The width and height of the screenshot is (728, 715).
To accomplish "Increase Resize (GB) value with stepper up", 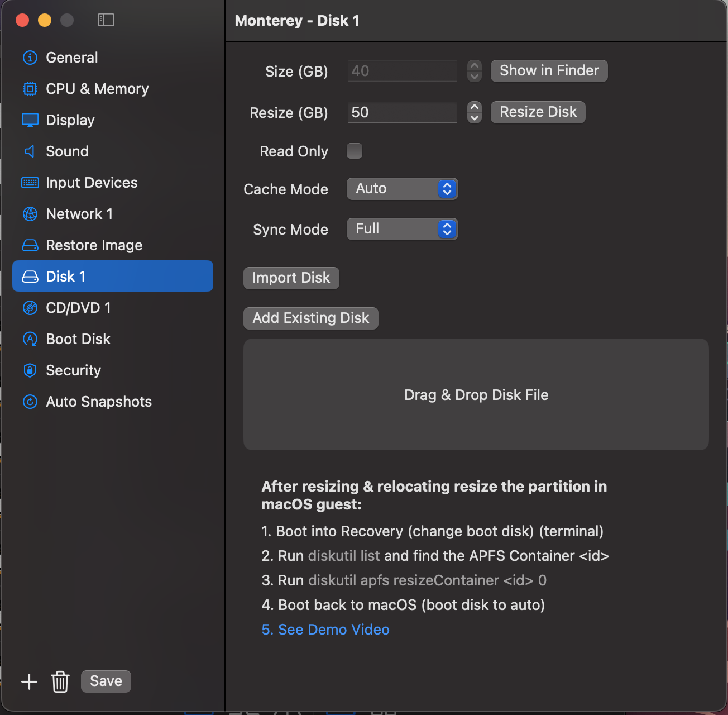I will tap(475, 107).
